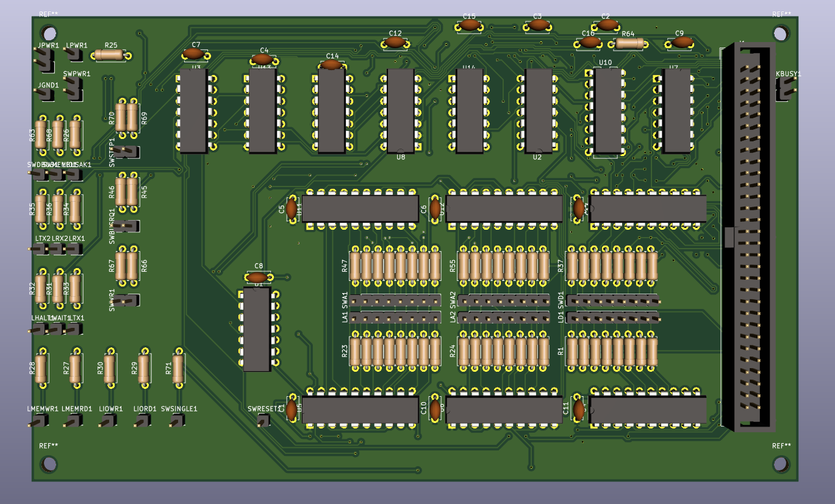The width and height of the screenshot is (835, 504).
Task: Click the U8 integrated circuit
Action: [x=401, y=110]
